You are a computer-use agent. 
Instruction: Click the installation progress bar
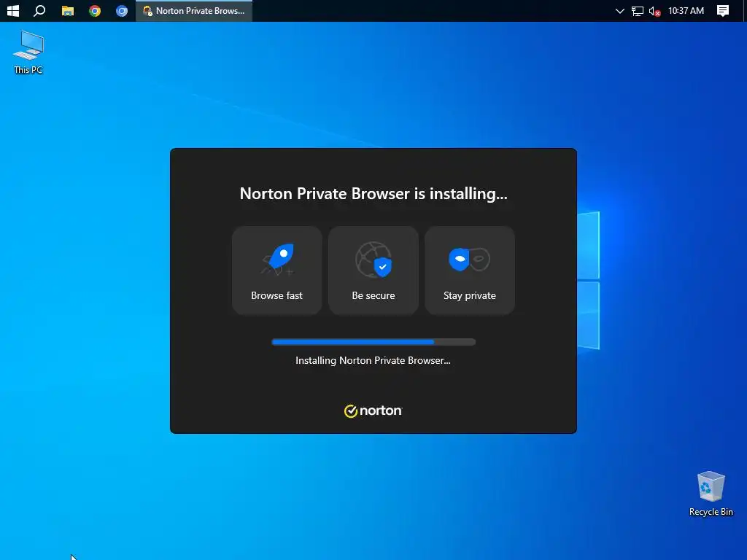[373, 342]
